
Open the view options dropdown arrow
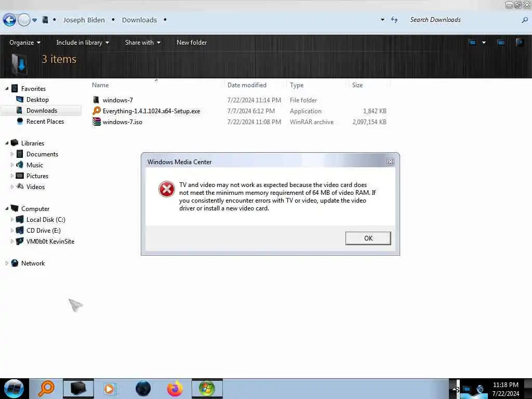484,43
